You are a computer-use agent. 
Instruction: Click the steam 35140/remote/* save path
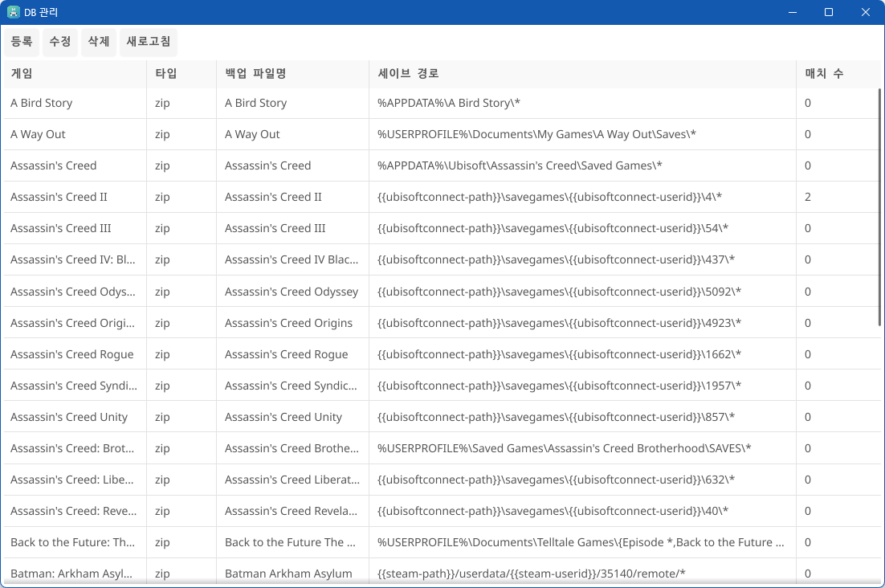[x=532, y=574]
